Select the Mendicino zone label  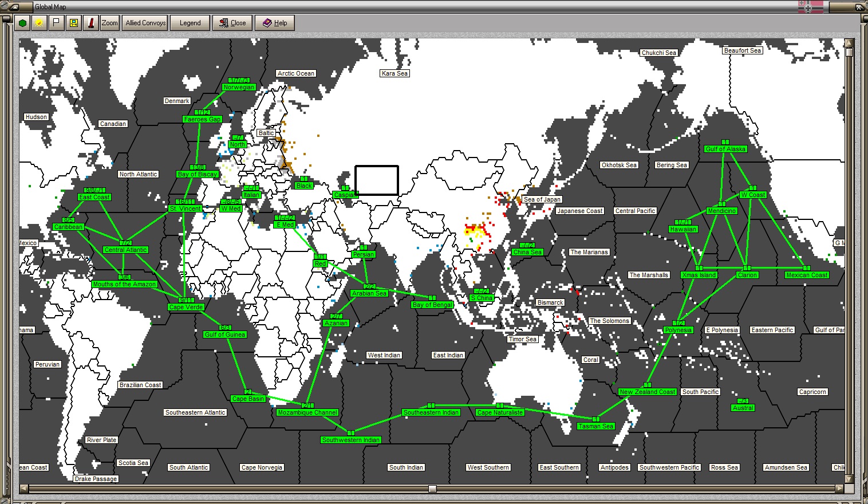(x=722, y=211)
